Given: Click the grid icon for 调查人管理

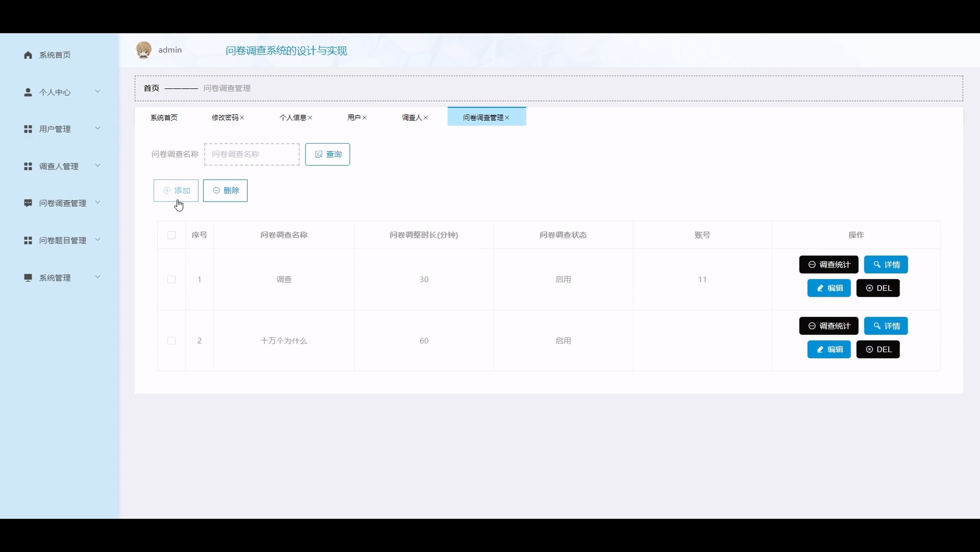Looking at the screenshot, I should click(x=28, y=166).
